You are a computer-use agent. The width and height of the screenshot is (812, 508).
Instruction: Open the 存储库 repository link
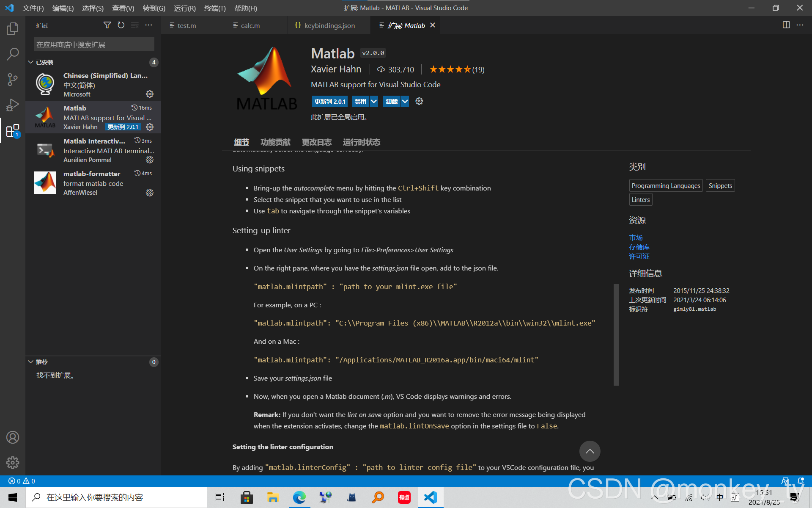pyautogui.click(x=639, y=247)
